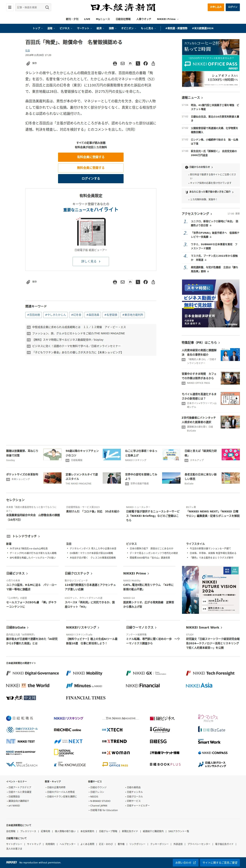Click the header ログイン button
The width and height of the screenshot is (246, 868).
(233, 7)
